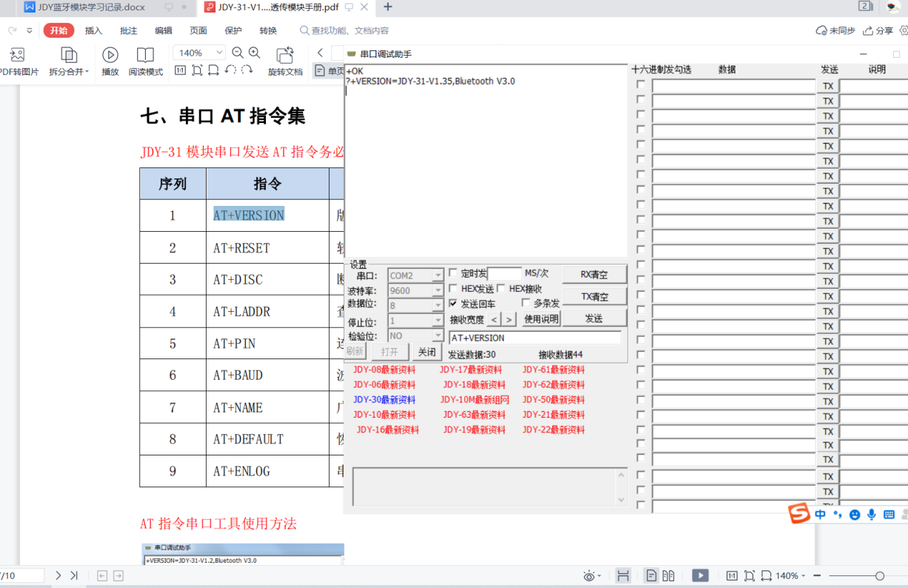The height and width of the screenshot is (588, 908).
Task: Click the redo arrow in the quick access bar
Action: click(13, 30)
